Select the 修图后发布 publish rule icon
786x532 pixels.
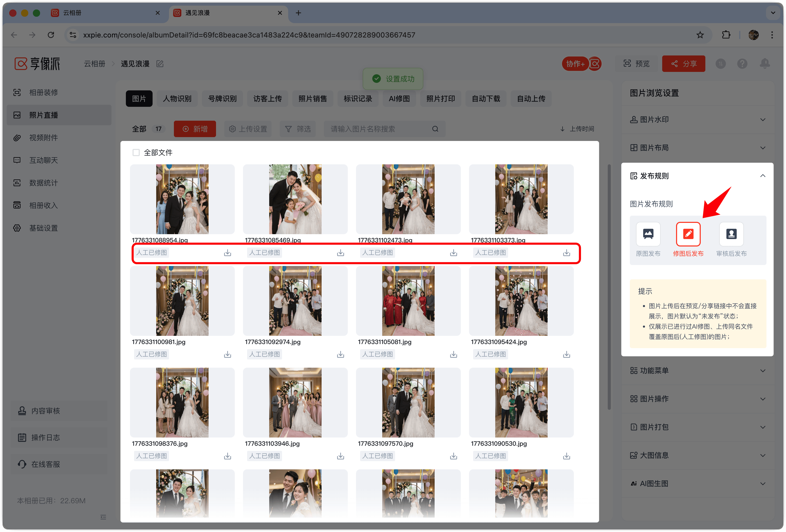(688, 234)
